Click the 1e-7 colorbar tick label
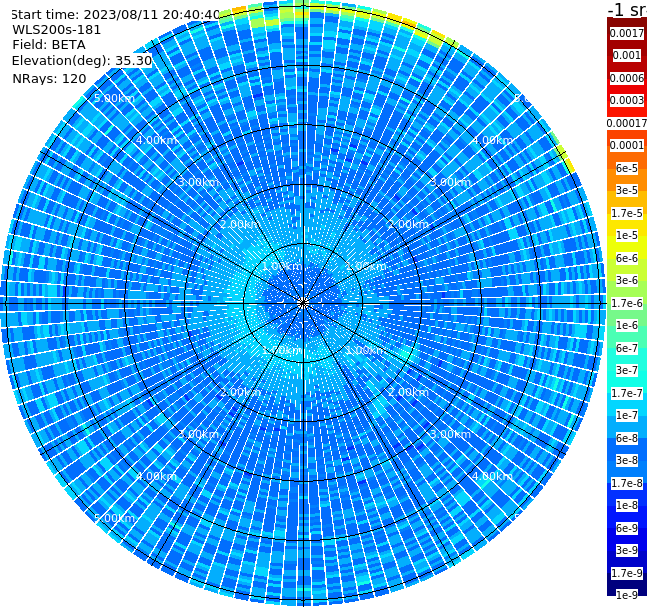The width and height of the screenshot is (647, 607). click(x=627, y=415)
